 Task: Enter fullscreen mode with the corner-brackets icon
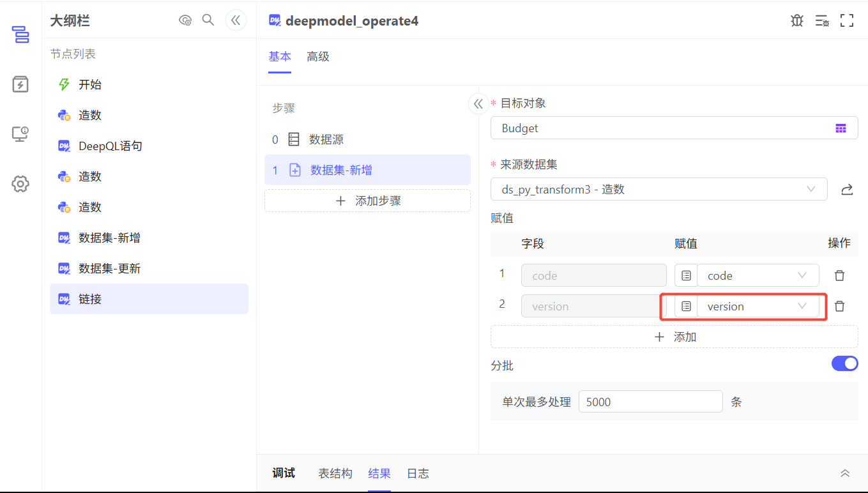pos(847,20)
